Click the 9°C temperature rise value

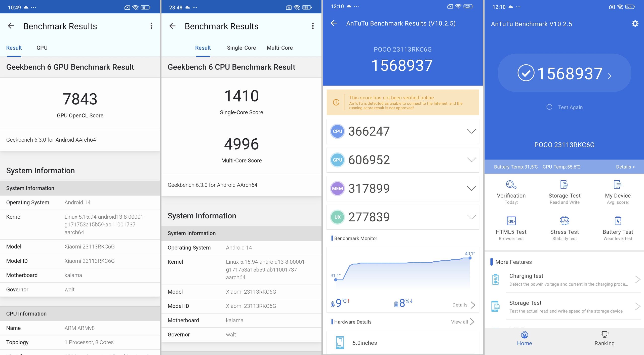pyautogui.click(x=341, y=303)
